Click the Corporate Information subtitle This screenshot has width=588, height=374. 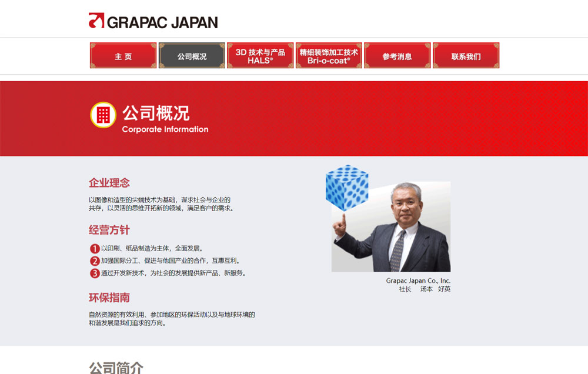[x=165, y=129]
